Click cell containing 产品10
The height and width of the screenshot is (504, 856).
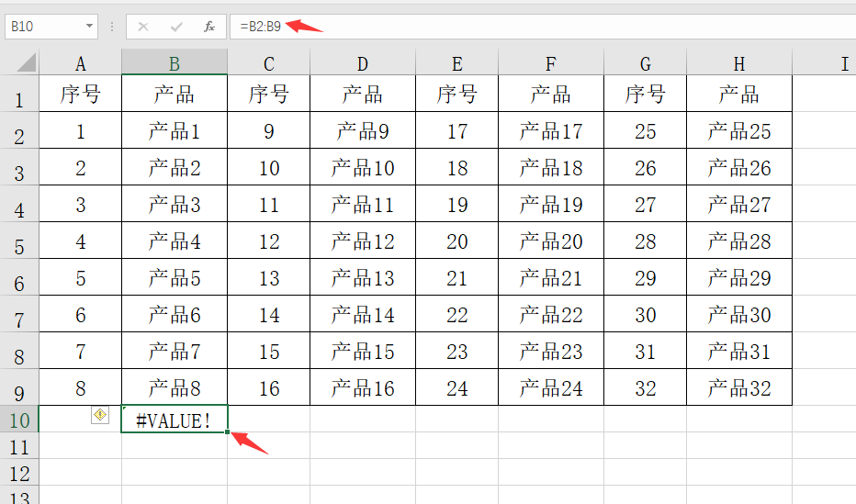[x=363, y=167]
